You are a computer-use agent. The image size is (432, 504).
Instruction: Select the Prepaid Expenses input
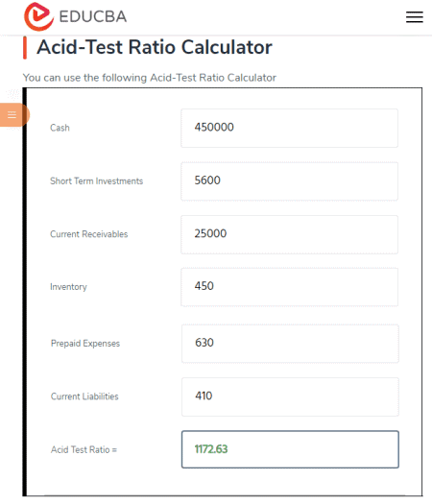[290, 344]
